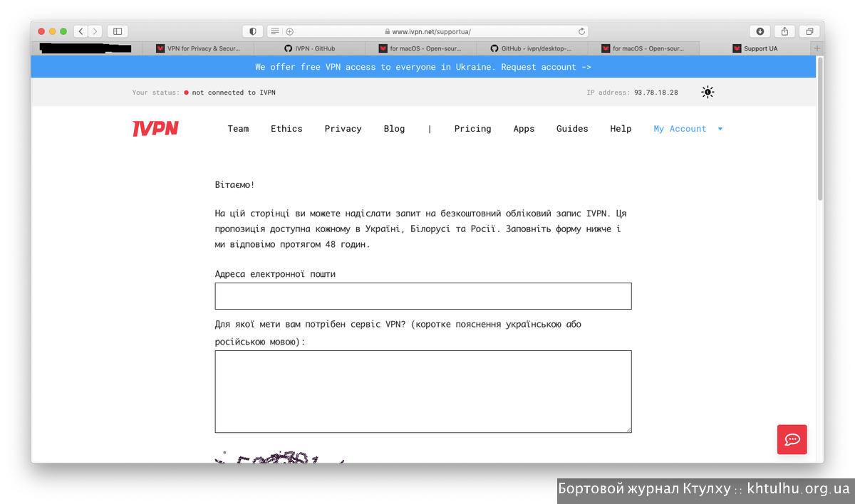Open the Help page
Screen dimensions: 855x504
coord(621,129)
